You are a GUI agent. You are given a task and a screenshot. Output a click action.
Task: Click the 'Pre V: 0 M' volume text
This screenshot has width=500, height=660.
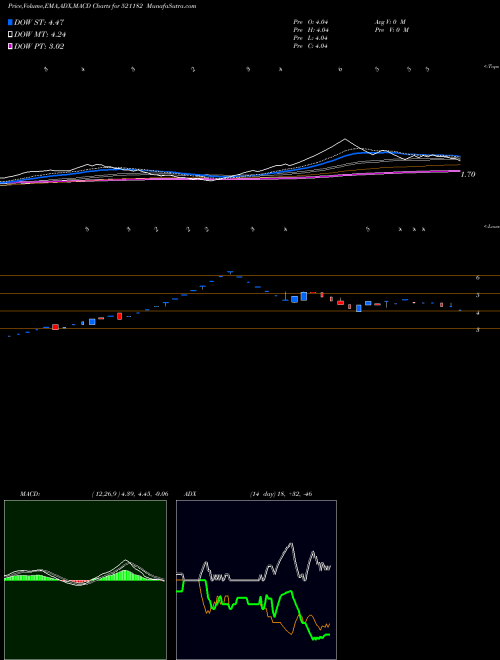(x=392, y=30)
